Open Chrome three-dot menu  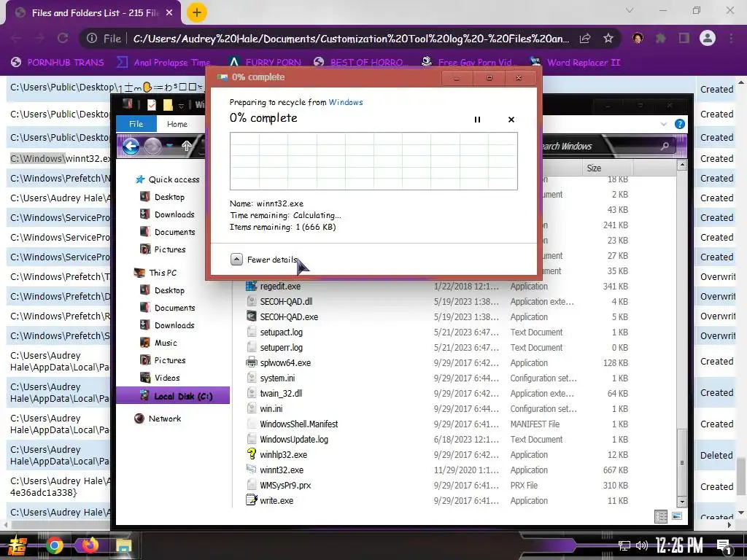point(731,38)
